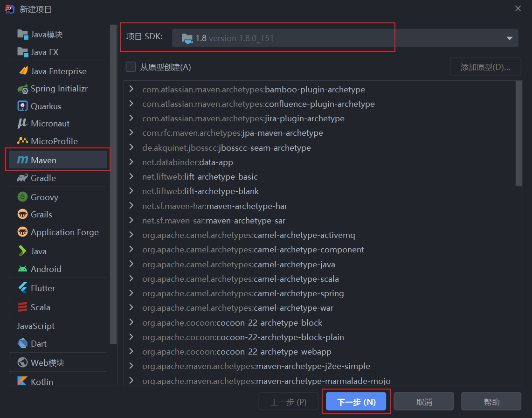Expand the camel-archetype-activemq entry
Viewport: 532px width, 418px height.
[x=131, y=235]
